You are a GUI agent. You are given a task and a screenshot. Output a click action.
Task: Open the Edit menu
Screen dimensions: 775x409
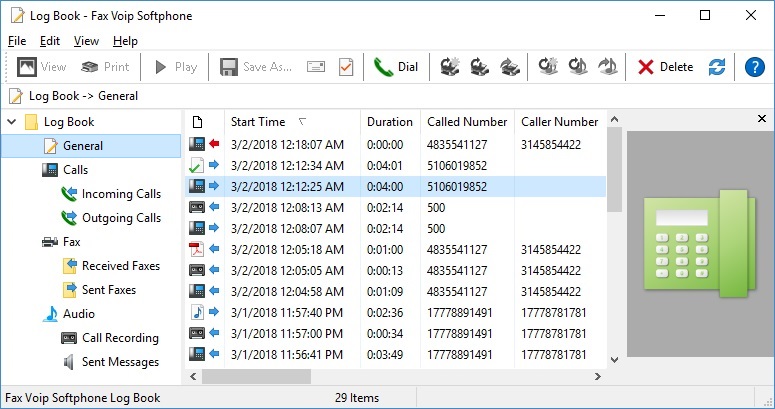[50, 41]
